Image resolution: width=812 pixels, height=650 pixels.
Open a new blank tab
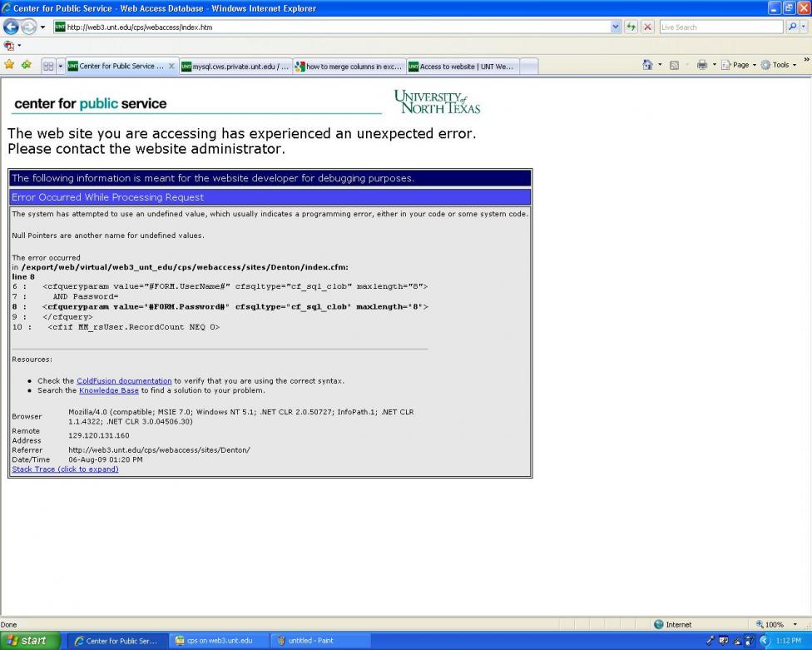pyautogui.click(x=529, y=67)
